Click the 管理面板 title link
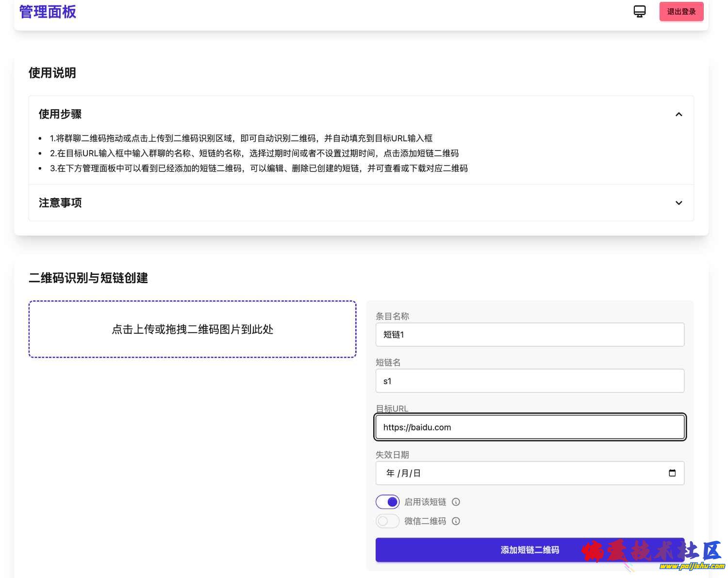This screenshot has width=728, height=578. [x=48, y=12]
